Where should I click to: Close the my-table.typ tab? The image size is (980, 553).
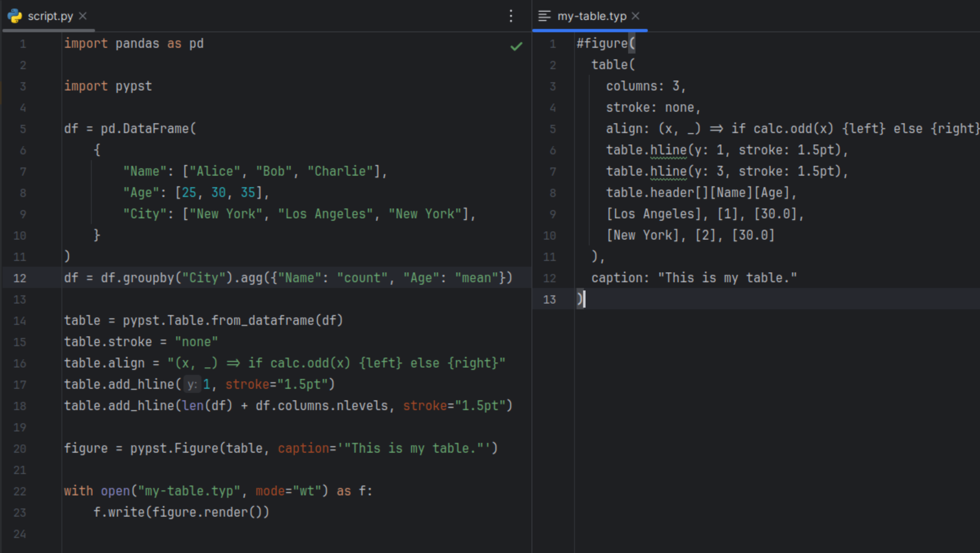[x=635, y=16]
